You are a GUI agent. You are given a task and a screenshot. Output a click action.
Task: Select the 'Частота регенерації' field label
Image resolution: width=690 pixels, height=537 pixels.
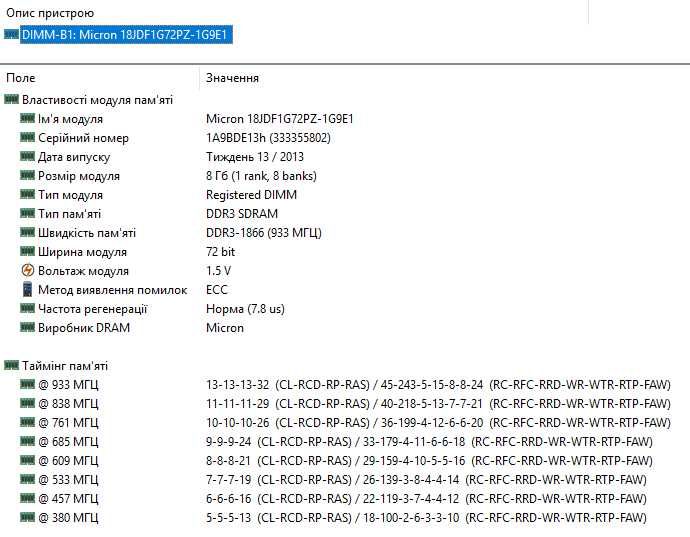coord(92,309)
